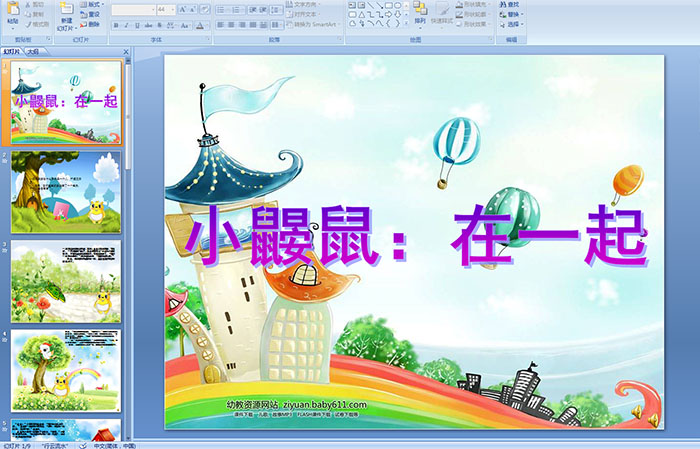Click the Replace (替换) button

[513, 15]
